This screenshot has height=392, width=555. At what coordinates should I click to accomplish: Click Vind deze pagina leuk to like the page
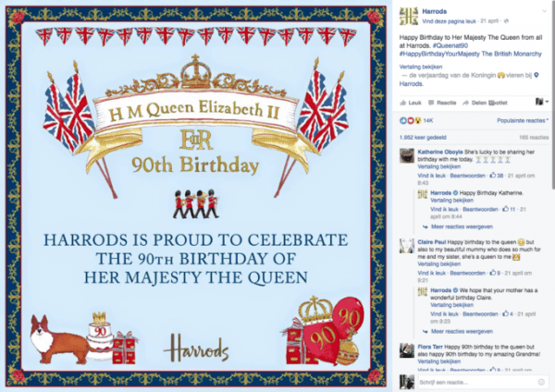(450, 21)
